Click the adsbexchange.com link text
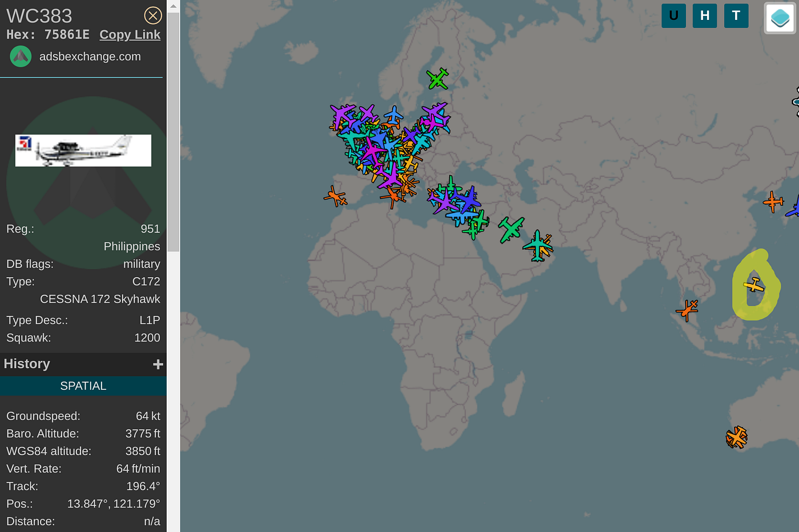This screenshot has height=532, width=799. click(90, 56)
